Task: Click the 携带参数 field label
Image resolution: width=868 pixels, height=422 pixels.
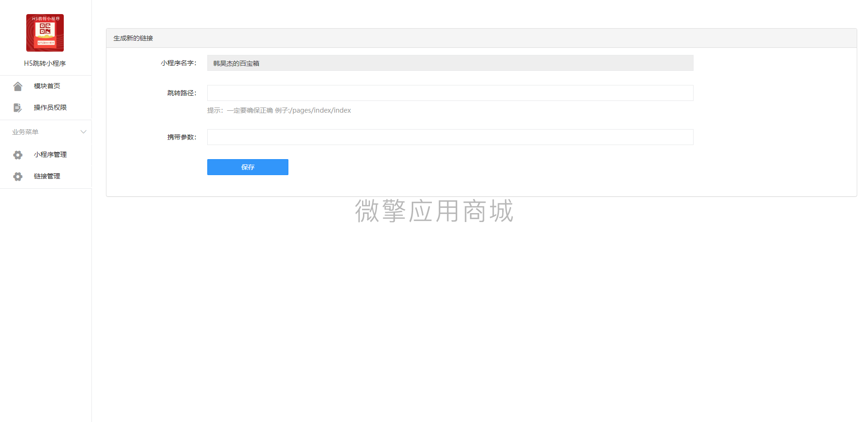Action: 182,137
